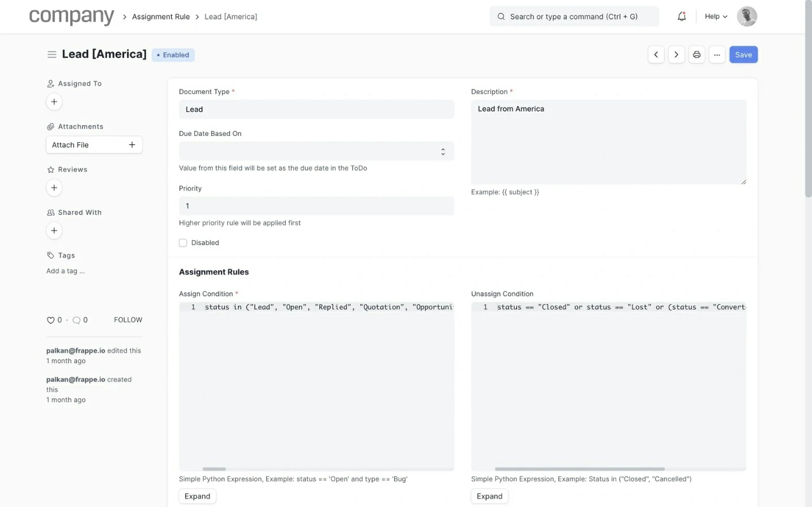Click the Unassign Condition horizontal scrollbar
The image size is (812, 507).
(x=579, y=469)
